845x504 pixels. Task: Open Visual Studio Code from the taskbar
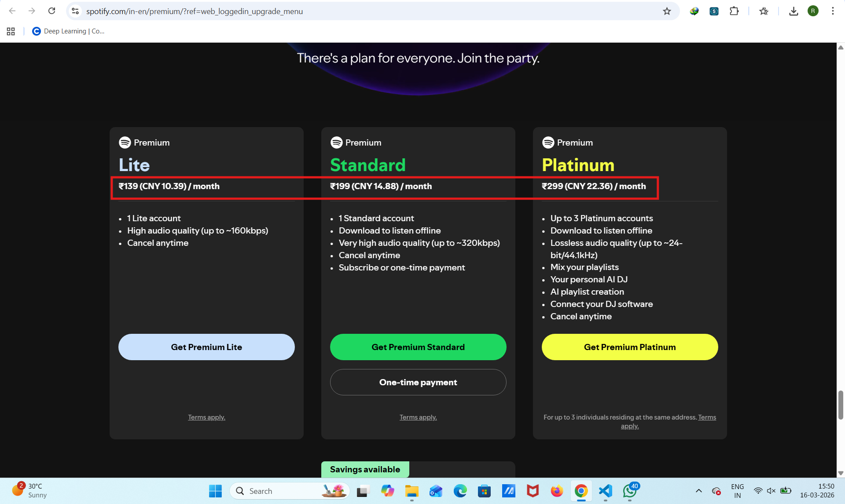pos(605,491)
